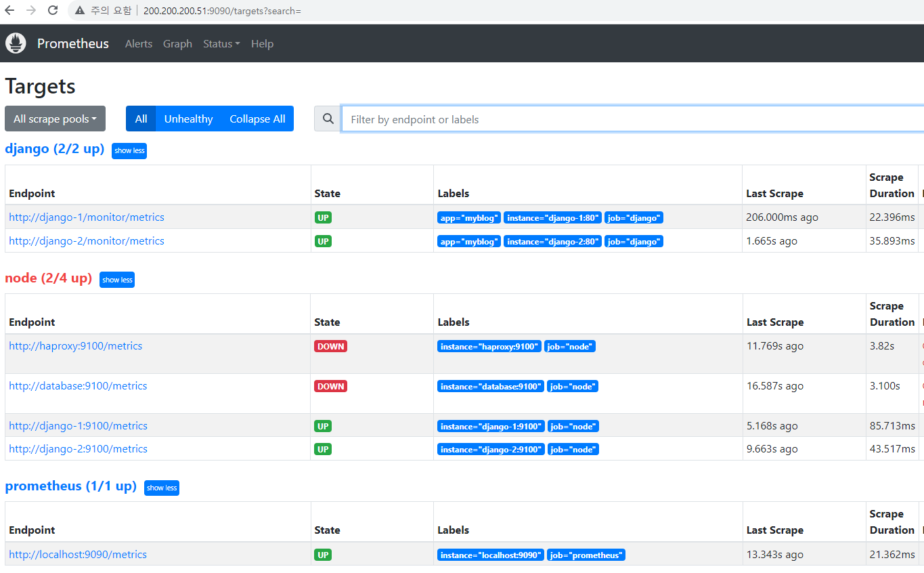Screen dimensions: 924x573
Task: Click the job="prometheus" label
Action: click(x=586, y=555)
